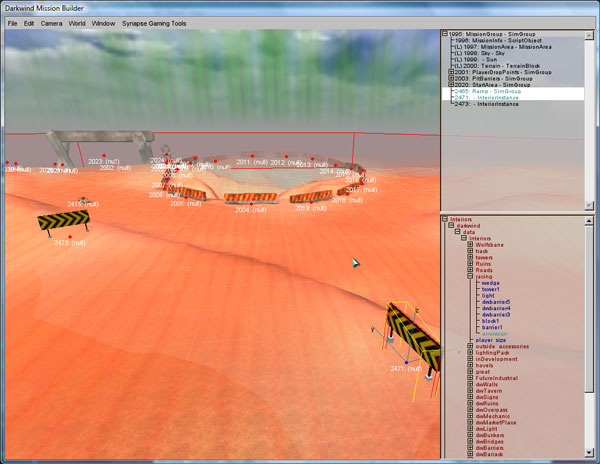Select the barrier1 interior item
This screenshot has width=600, height=464.
pos(492,326)
